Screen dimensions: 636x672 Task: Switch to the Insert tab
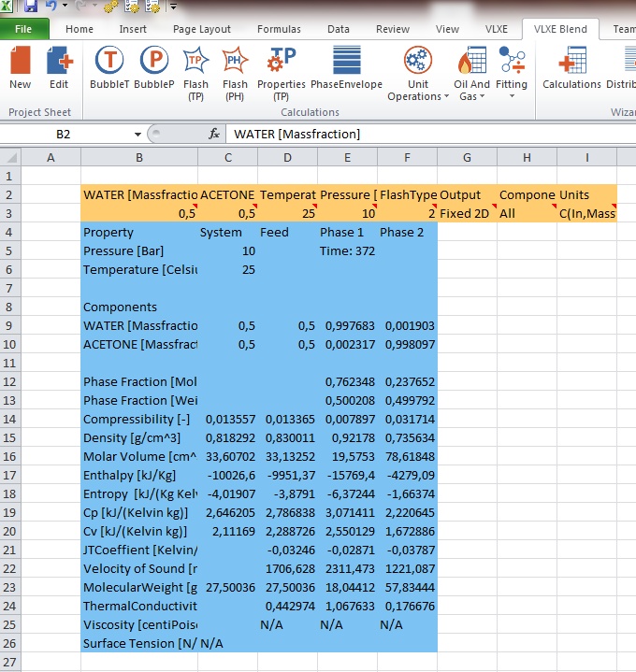pyautogui.click(x=133, y=29)
